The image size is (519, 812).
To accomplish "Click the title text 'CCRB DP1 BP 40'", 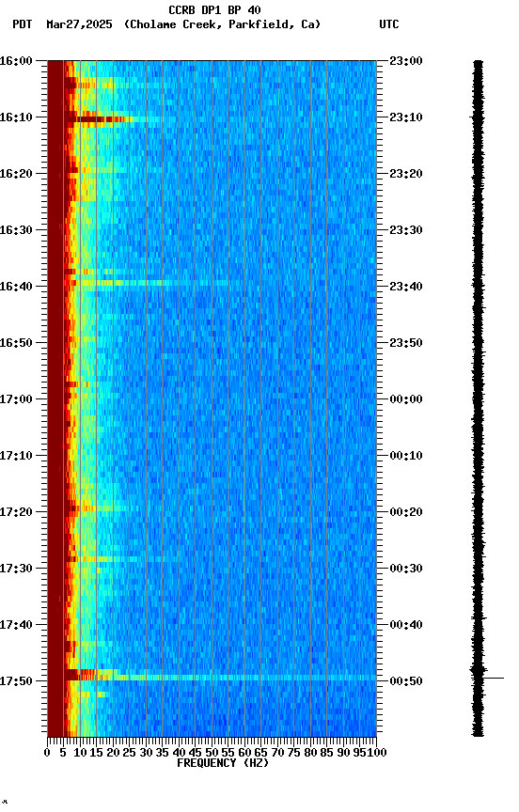I will pyautogui.click(x=214, y=9).
